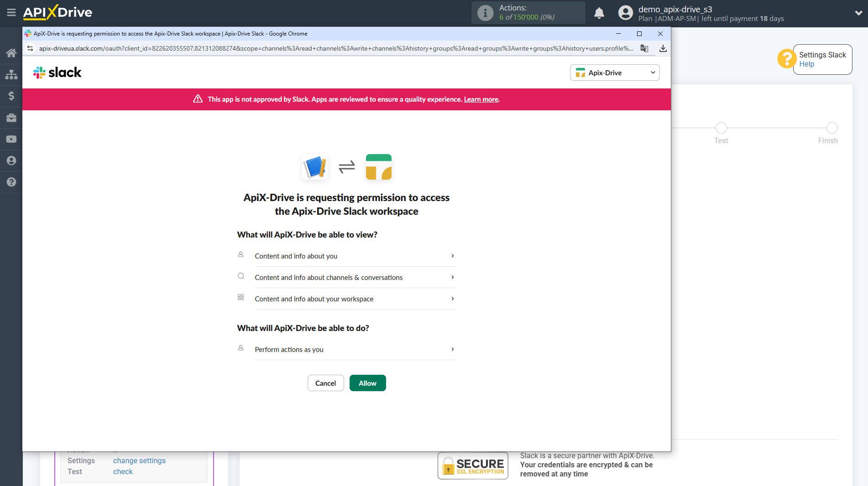The image size is (868, 486).
Task: Click the account avatar icon
Action: coord(626,13)
